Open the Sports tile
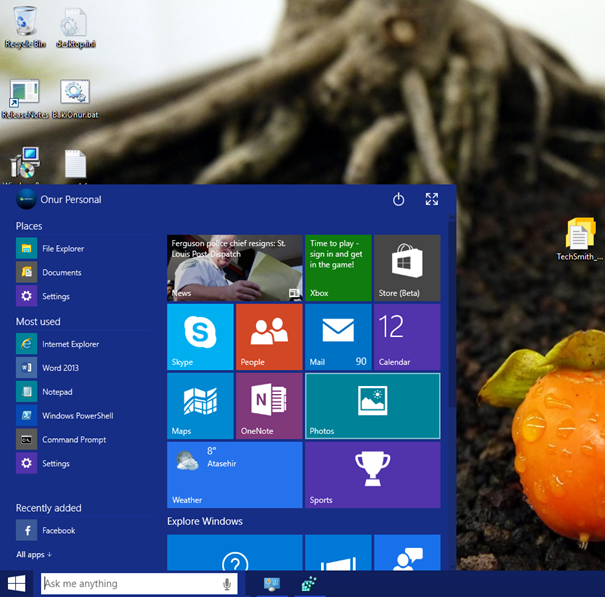This screenshot has height=597, width=605. 373,475
